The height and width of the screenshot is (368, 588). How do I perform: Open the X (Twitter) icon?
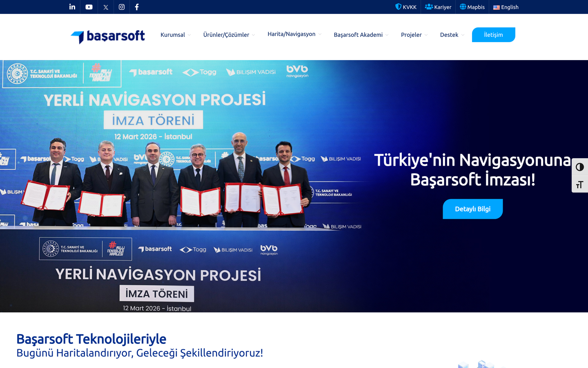click(106, 7)
